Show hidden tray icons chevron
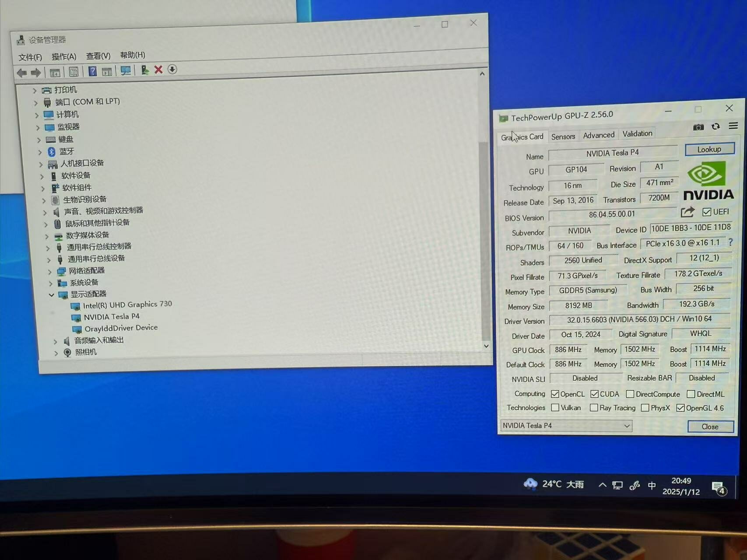Viewport: 747px width, 560px height. click(x=602, y=485)
